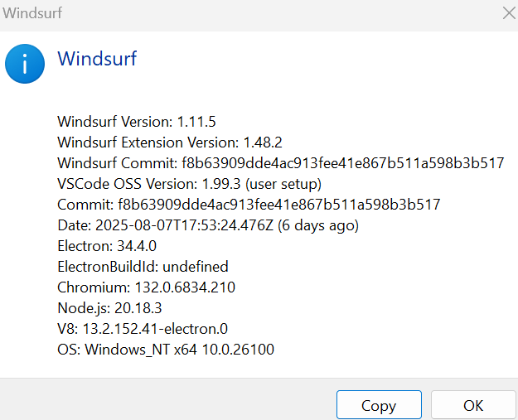This screenshot has height=420, width=518.
Task: Click the Windsurf title bar text
Action: point(31,12)
